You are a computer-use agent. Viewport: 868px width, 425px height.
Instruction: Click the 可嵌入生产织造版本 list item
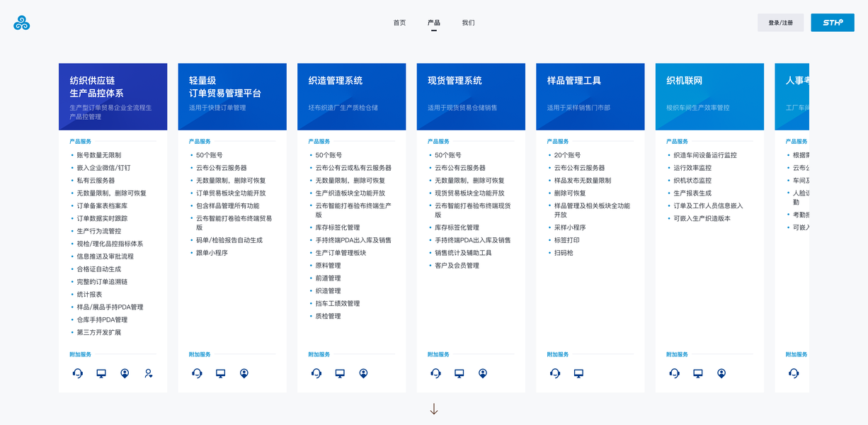pyautogui.click(x=702, y=219)
